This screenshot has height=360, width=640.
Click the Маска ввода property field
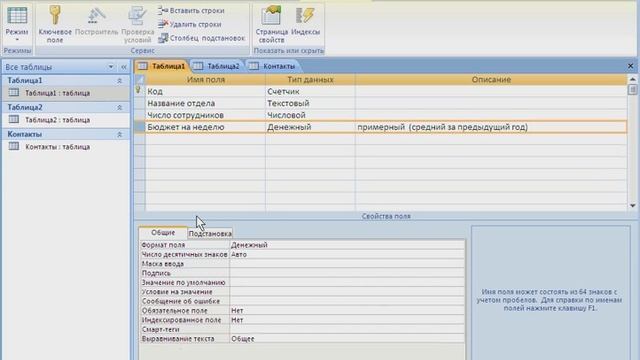pos(347,264)
